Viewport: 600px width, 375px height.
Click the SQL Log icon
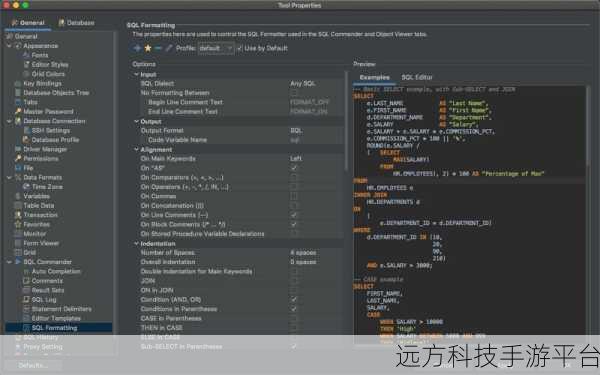pos(26,299)
